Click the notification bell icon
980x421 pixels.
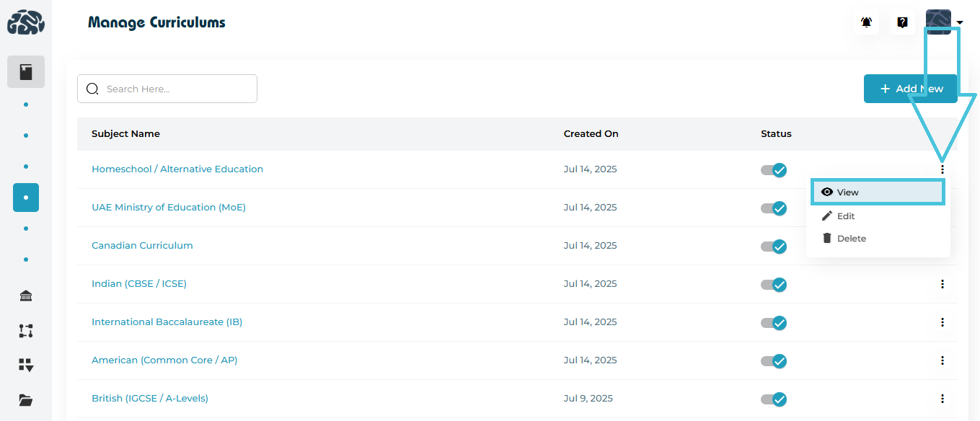pos(866,22)
